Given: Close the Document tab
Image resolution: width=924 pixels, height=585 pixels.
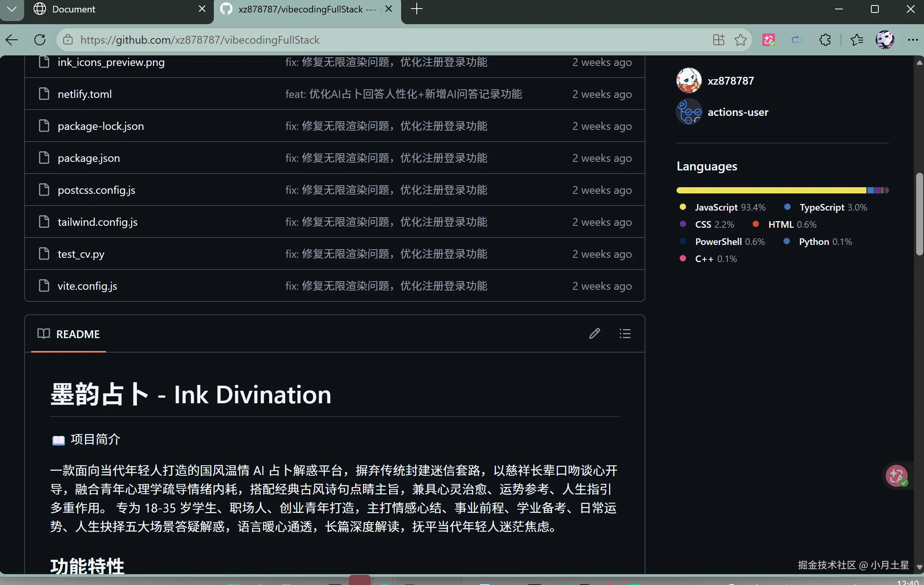Looking at the screenshot, I should (x=202, y=9).
